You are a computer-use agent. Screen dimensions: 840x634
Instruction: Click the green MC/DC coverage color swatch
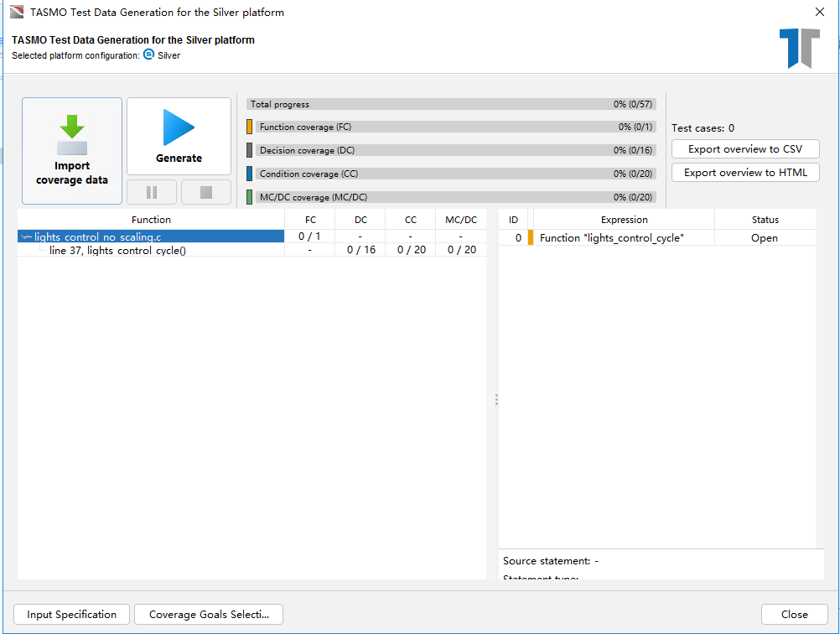pos(249,197)
